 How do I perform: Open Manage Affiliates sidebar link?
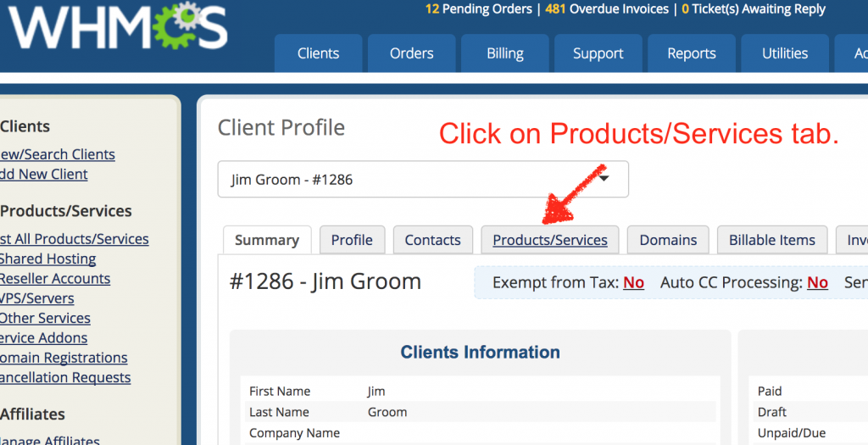coord(49,439)
